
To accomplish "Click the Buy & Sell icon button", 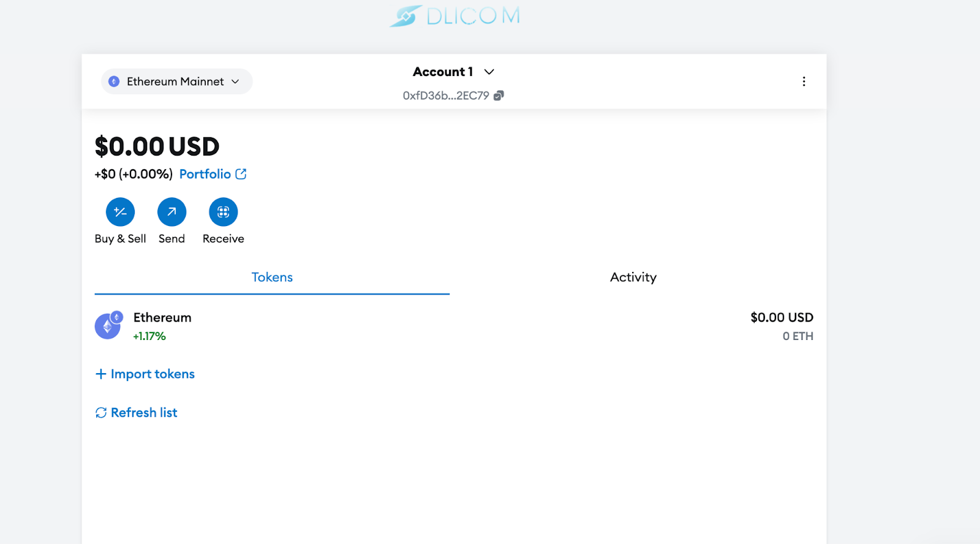I will pyautogui.click(x=120, y=212).
